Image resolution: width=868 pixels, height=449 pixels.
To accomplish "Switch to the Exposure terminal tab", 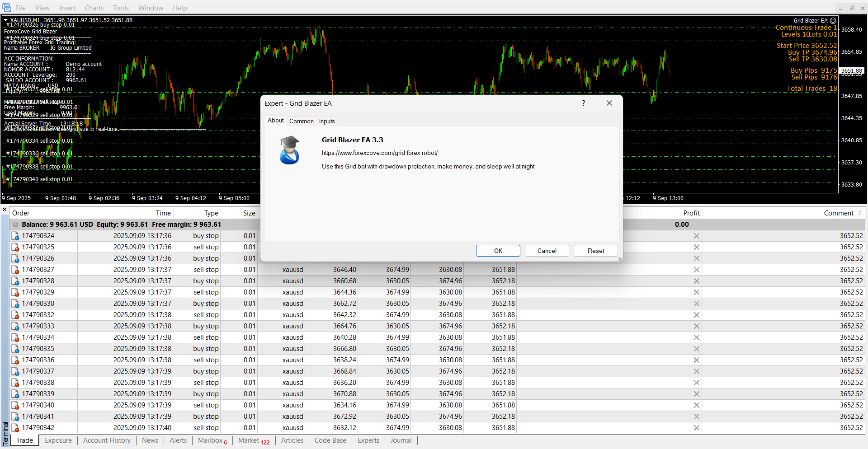I will 58,440.
